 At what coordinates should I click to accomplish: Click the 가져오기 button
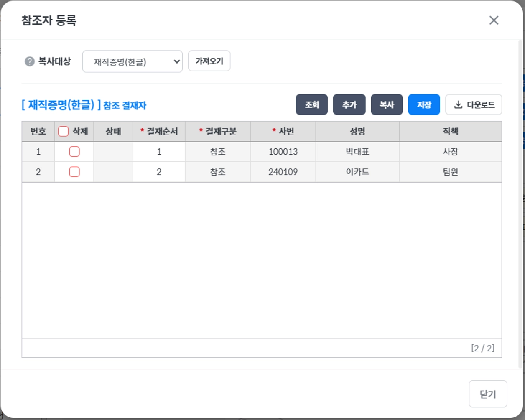(x=209, y=61)
